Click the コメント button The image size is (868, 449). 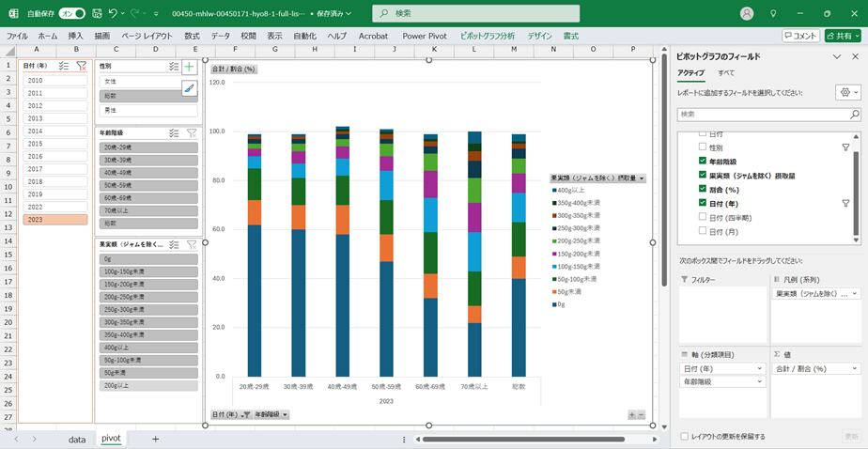[x=800, y=36]
